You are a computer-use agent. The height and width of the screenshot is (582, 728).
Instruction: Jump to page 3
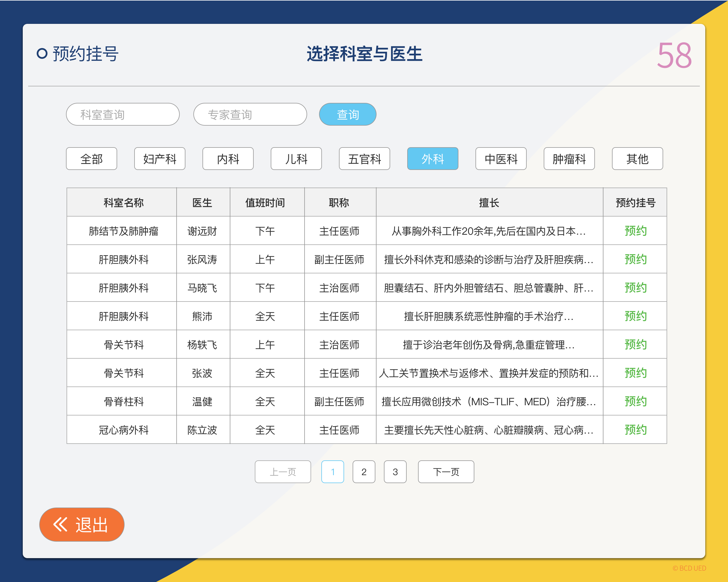tap(395, 472)
